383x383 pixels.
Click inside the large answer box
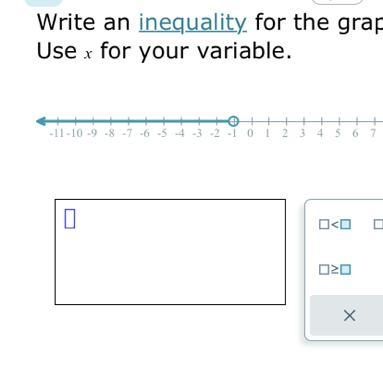(170, 252)
